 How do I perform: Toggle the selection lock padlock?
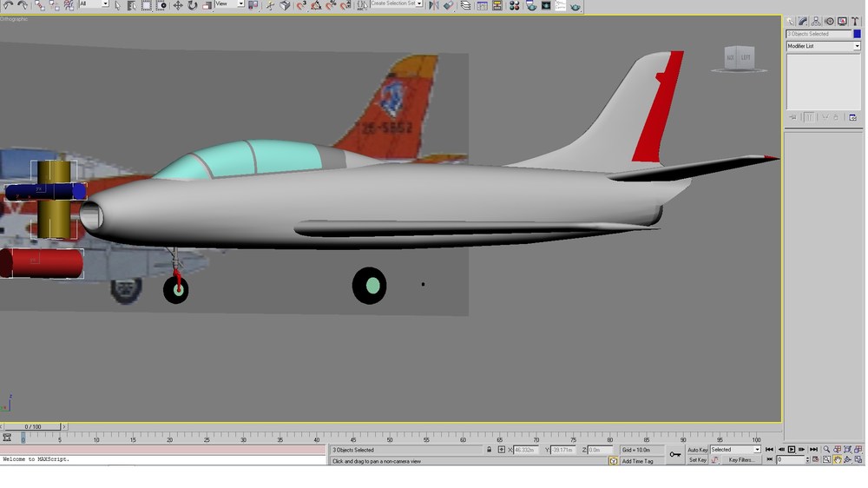pos(489,450)
